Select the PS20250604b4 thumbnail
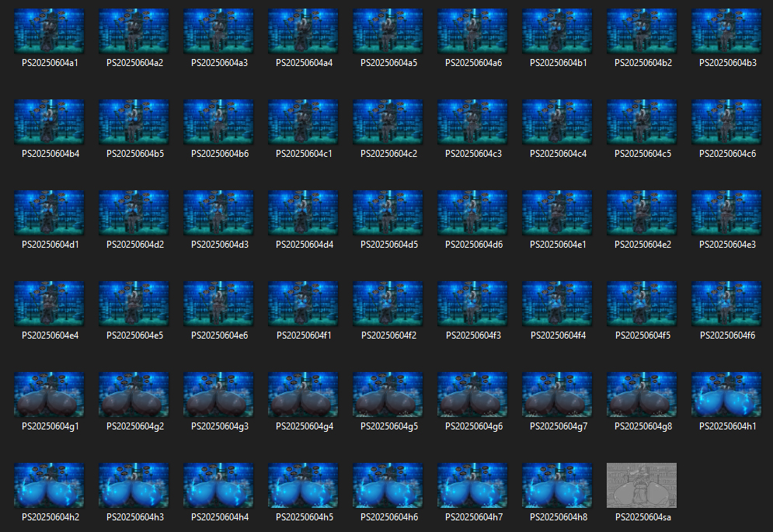This screenshot has width=773, height=532. point(49,122)
